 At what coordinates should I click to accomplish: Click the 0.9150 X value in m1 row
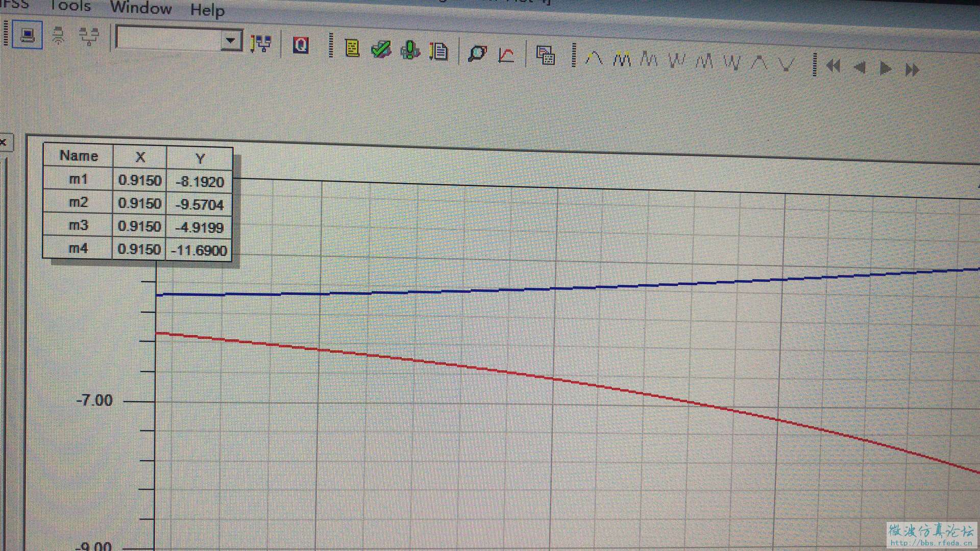point(140,180)
